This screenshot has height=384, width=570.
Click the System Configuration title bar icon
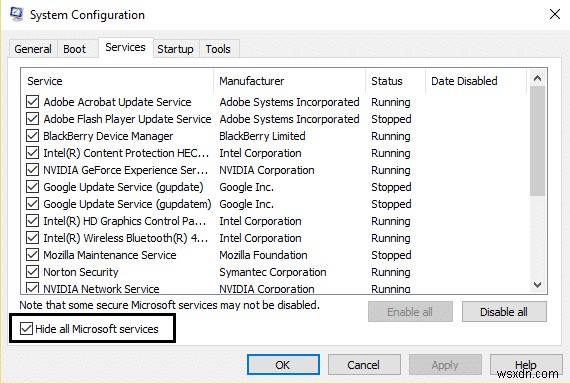click(16, 14)
